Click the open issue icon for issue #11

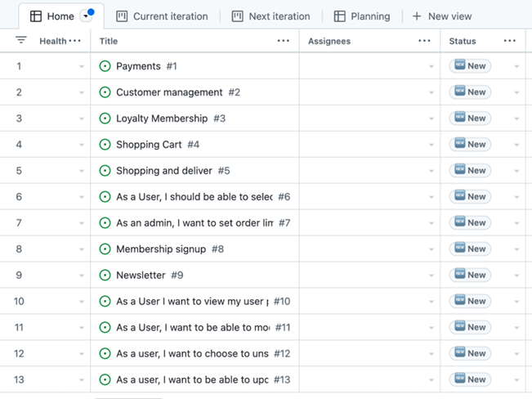(105, 327)
